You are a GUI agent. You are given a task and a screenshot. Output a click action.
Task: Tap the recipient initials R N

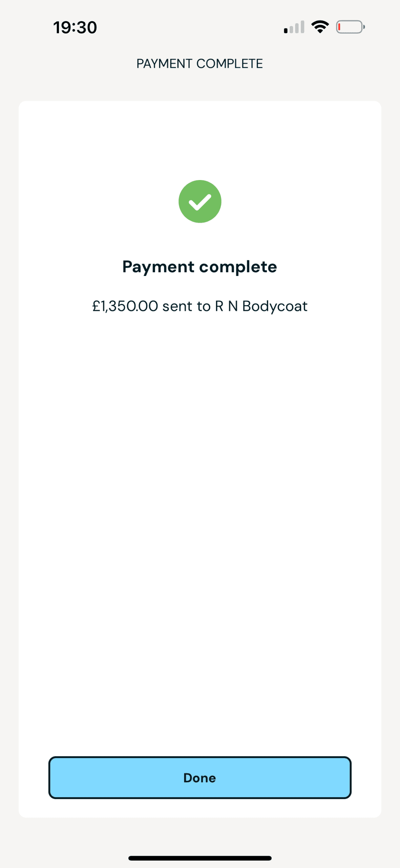[x=226, y=306]
